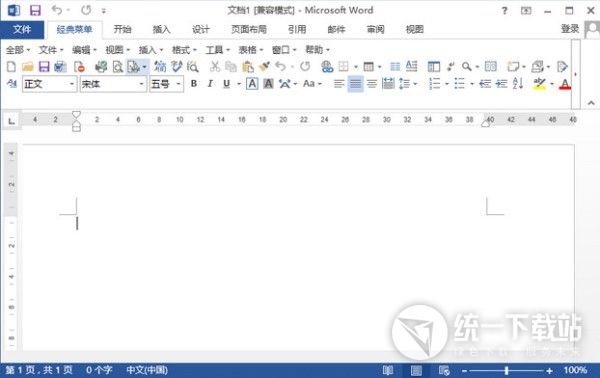The width and height of the screenshot is (600, 378).
Task: Click the Find magnifying glass icon
Action: (x=466, y=67)
